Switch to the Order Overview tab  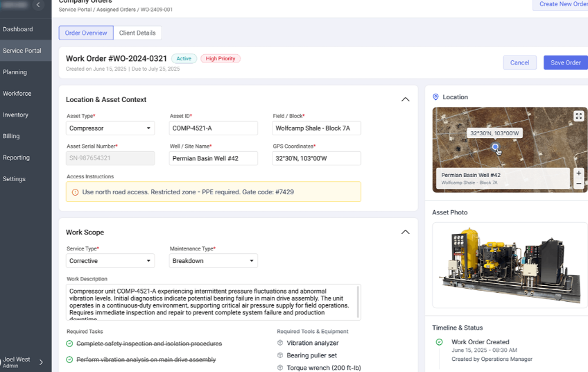(x=86, y=33)
